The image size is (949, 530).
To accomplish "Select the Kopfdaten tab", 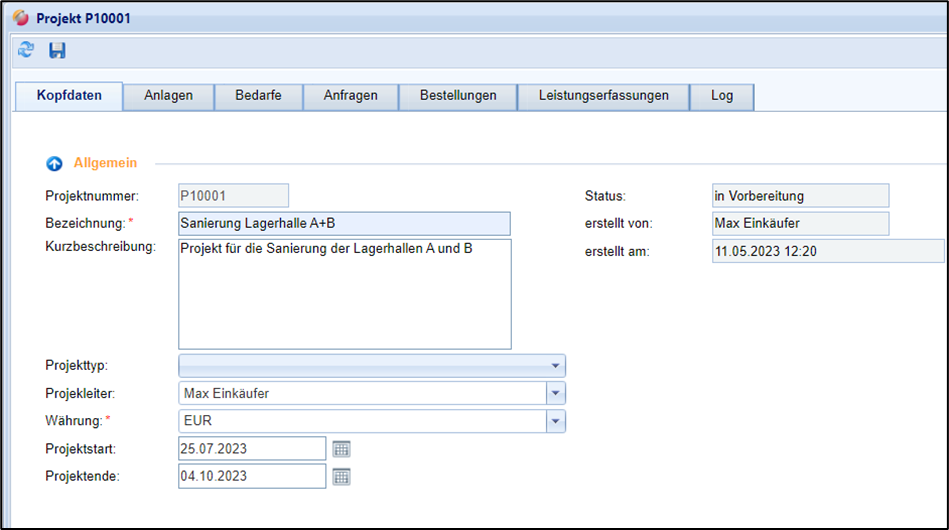I will click(x=69, y=96).
